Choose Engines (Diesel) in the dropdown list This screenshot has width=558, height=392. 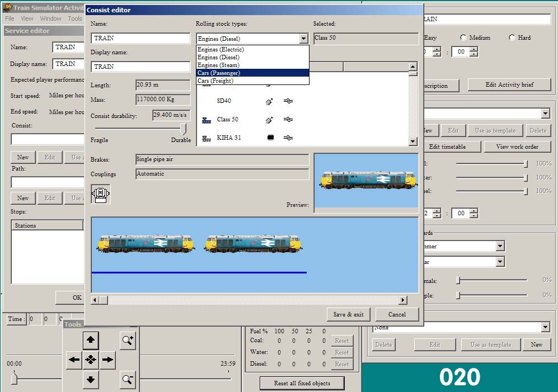click(x=252, y=57)
